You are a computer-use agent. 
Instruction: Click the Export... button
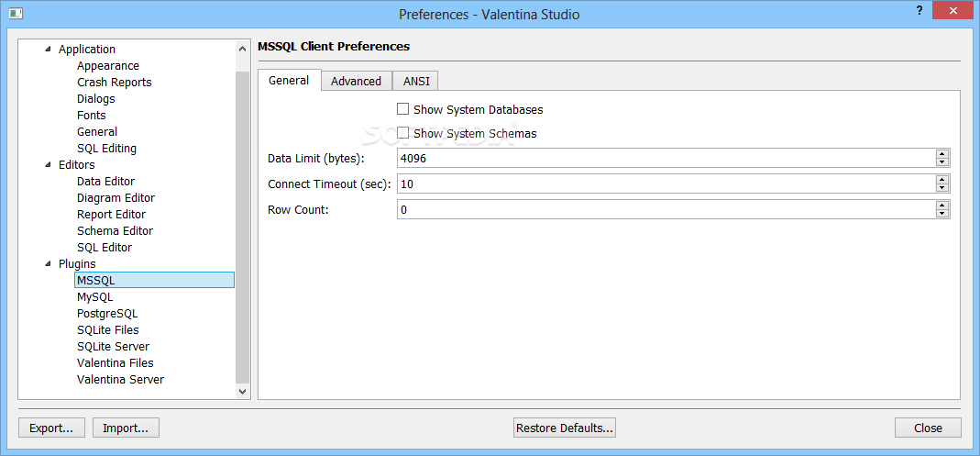point(51,428)
